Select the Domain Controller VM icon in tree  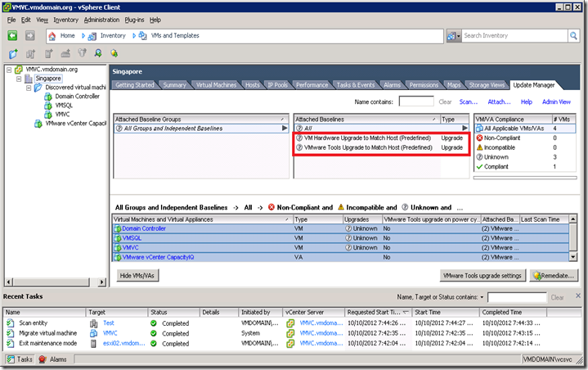tap(49, 97)
